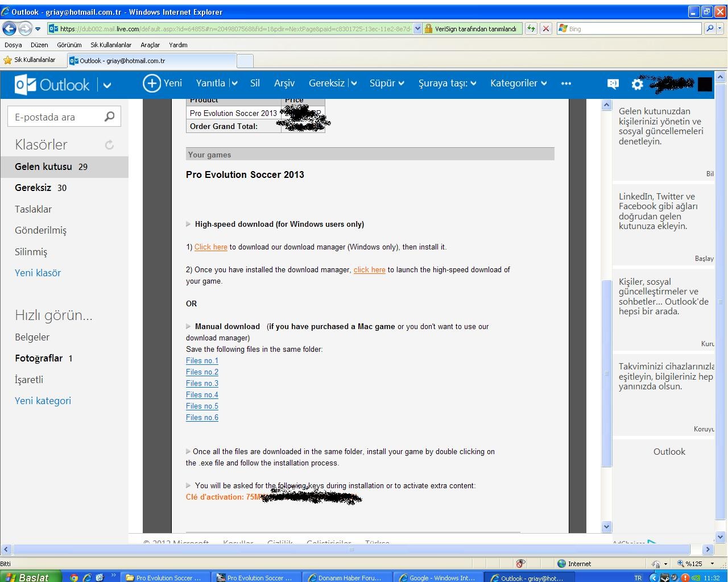This screenshot has height=582, width=728.
Task: Open the Outlook app switcher arrow
Action: click(x=107, y=85)
